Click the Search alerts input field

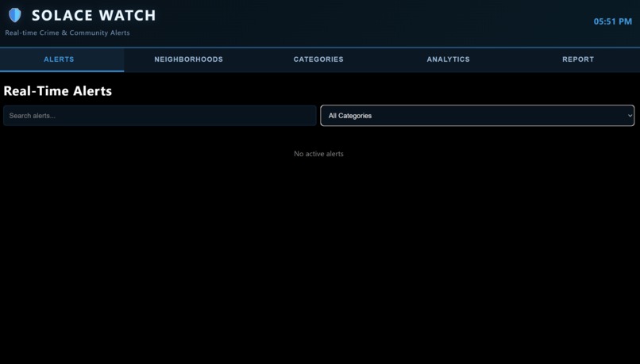[160, 116]
